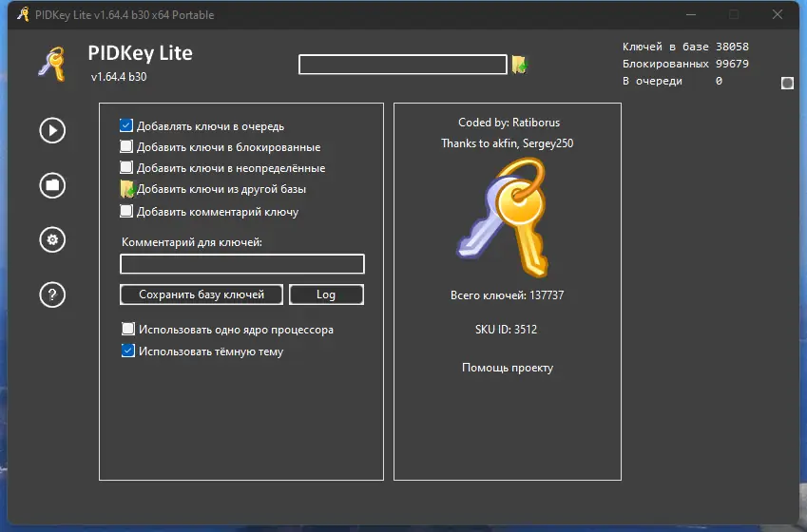Click 'Ключей в базе 38058' text

click(685, 47)
